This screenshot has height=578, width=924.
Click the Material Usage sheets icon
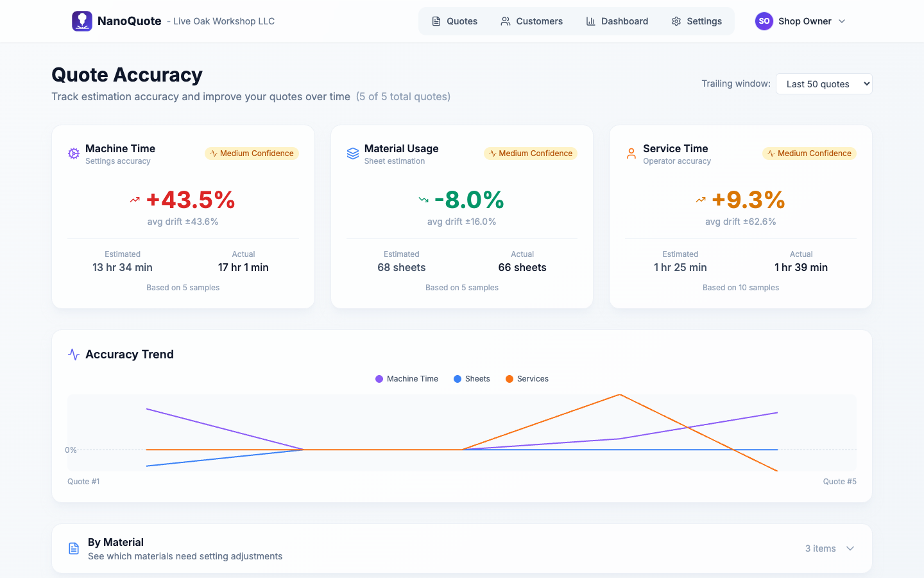pyautogui.click(x=352, y=154)
